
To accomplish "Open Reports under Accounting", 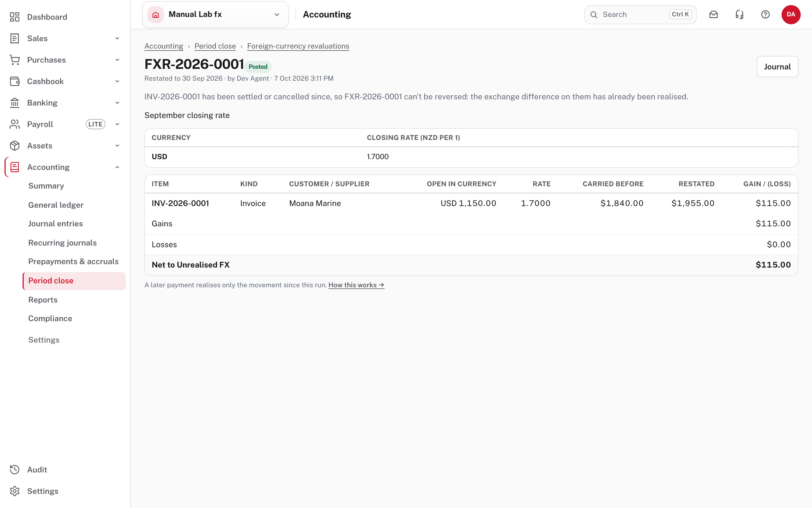I will [43, 300].
